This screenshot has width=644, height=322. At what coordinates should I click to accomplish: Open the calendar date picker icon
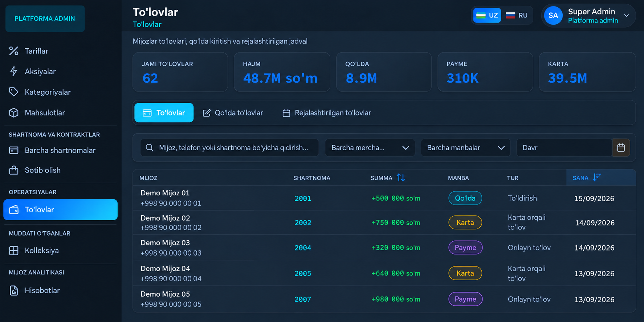(621, 148)
